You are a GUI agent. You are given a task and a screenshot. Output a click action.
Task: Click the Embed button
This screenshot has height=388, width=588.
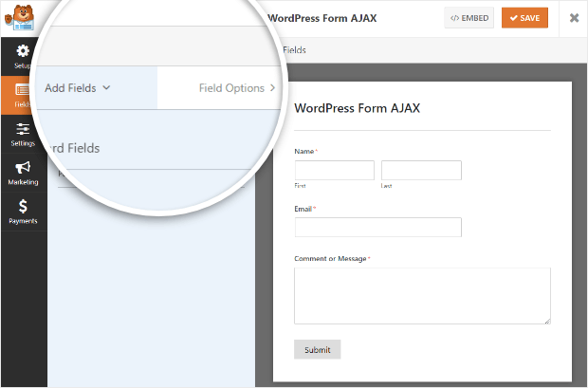click(469, 18)
